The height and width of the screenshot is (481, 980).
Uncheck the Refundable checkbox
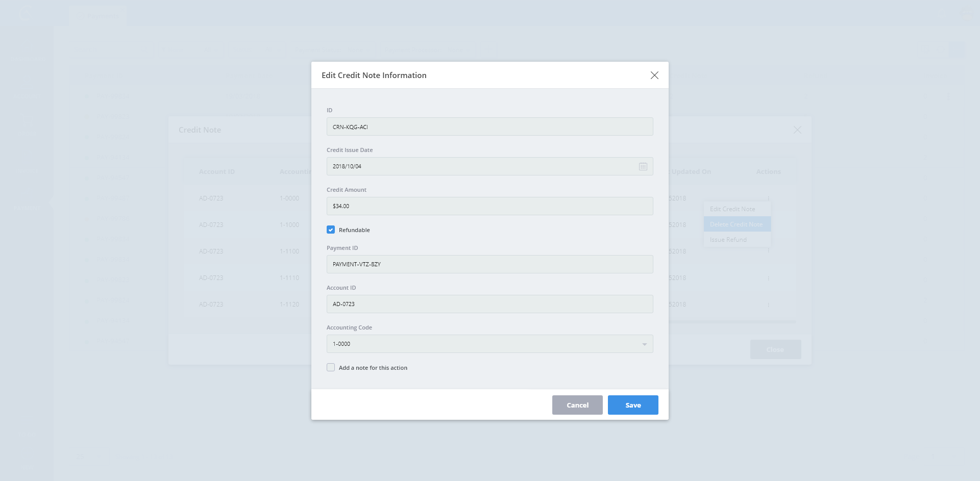click(x=331, y=230)
